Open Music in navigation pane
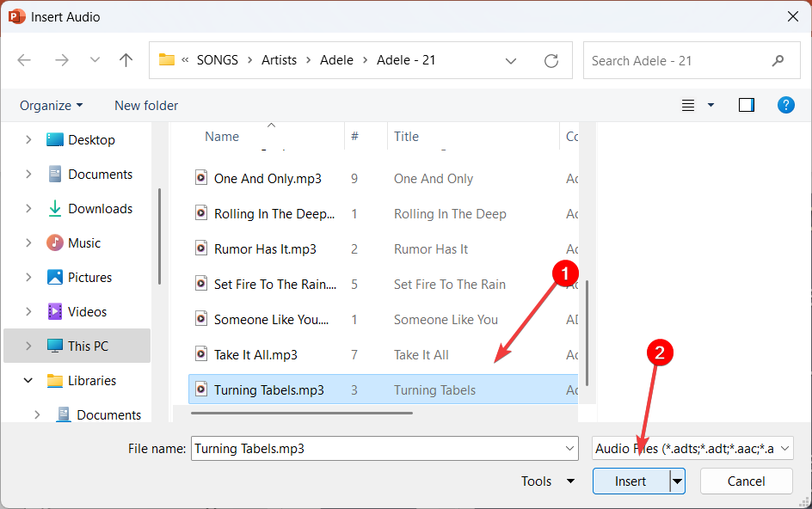This screenshot has height=509, width=812. coord(73,242)
